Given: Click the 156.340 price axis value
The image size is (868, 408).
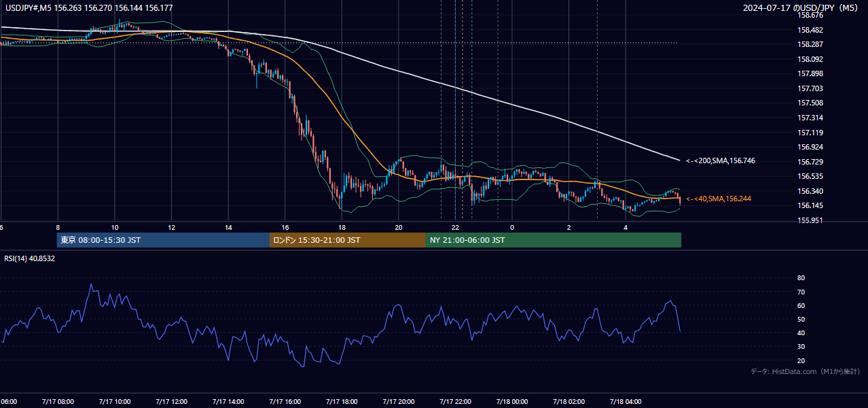Looking at the screenshot, I should point(810,191).
